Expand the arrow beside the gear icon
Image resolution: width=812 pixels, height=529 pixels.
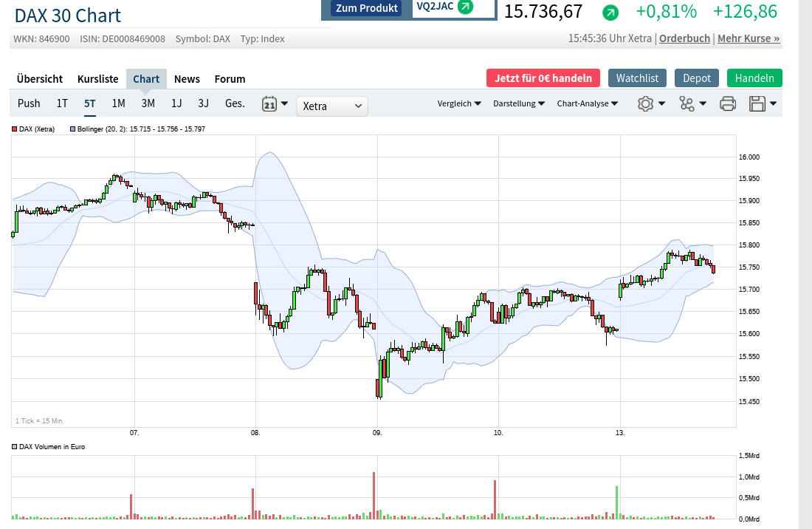point(661,103)
